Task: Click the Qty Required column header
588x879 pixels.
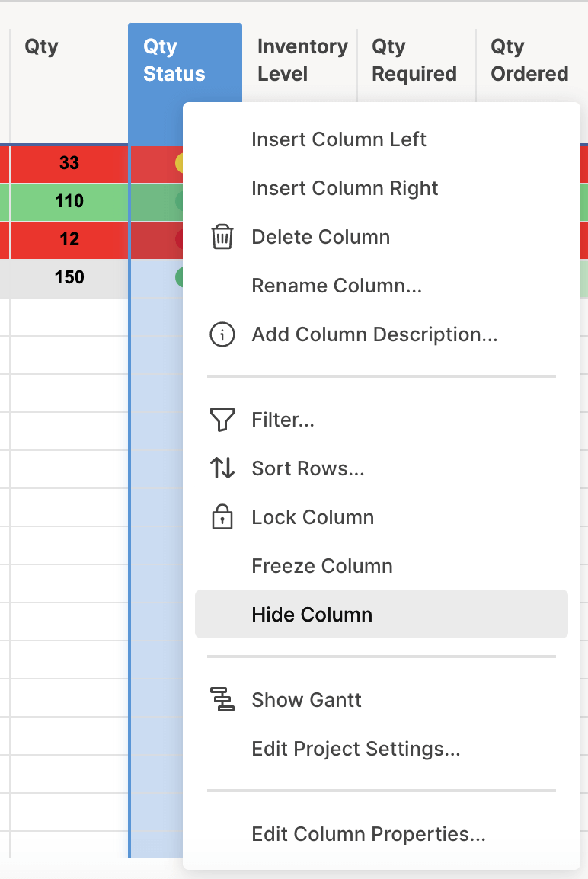Action: (x=414, y=60)
